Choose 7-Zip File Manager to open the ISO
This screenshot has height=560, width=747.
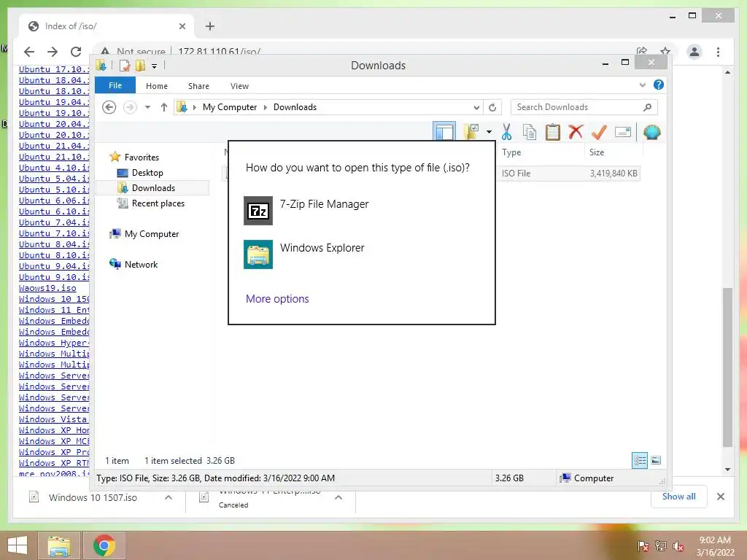(x=362, y=211)
